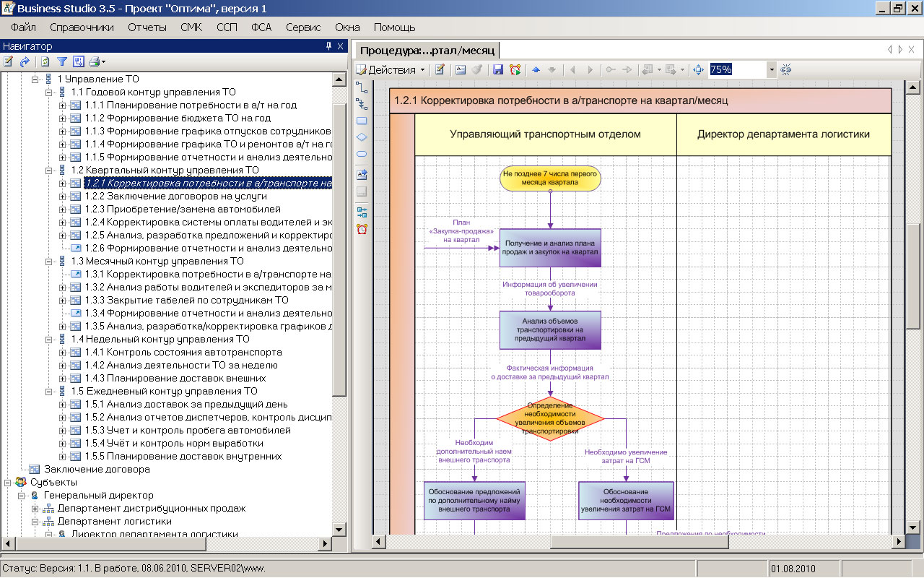Toggle the Navigator panel pin
Image resolution: width=924 pixels, height=578 pixels.
(328, 46)
